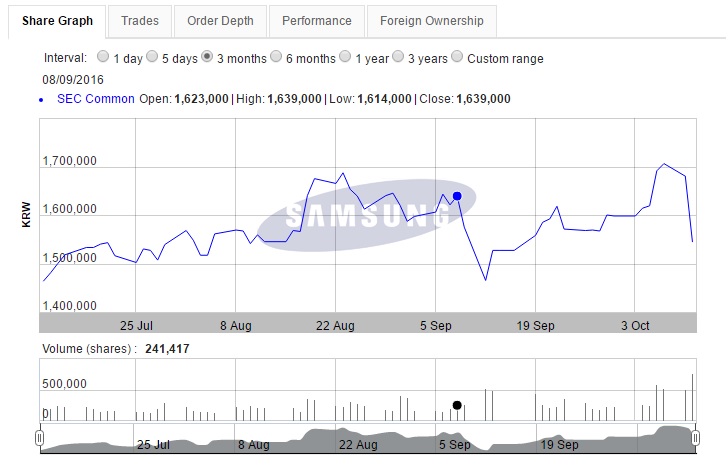This screenshot has width=728, height=465.
Task: Click the Volume (shares) 241,417 value
Action: (x=167, y=349)
